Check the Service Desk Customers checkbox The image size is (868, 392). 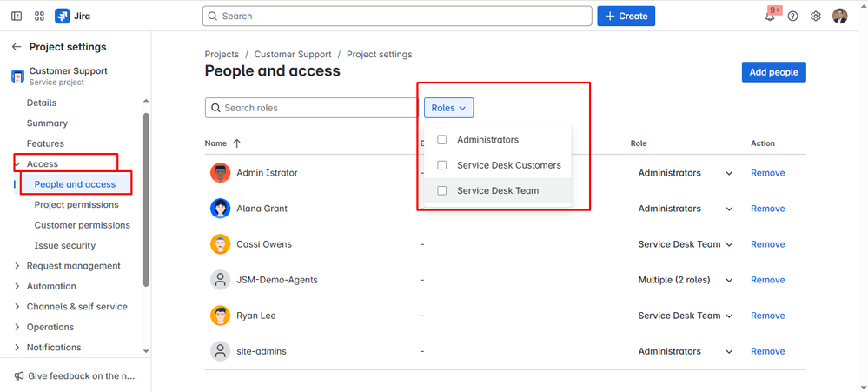tap(441, 165)
